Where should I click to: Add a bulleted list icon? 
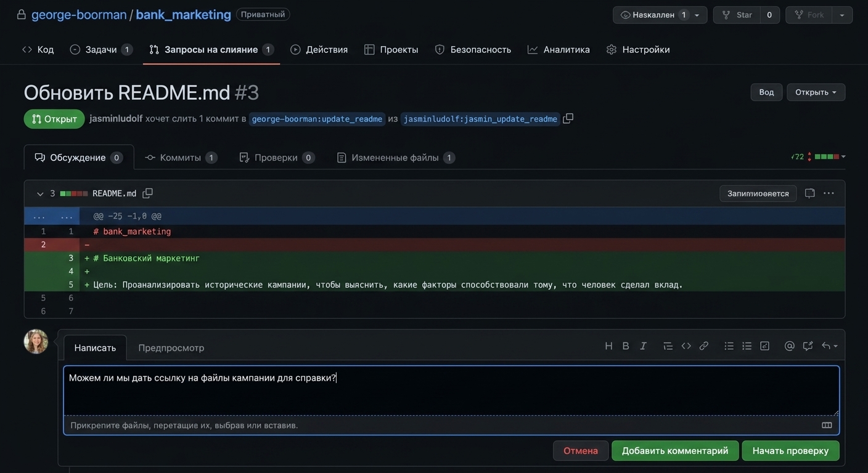point(729,346)
